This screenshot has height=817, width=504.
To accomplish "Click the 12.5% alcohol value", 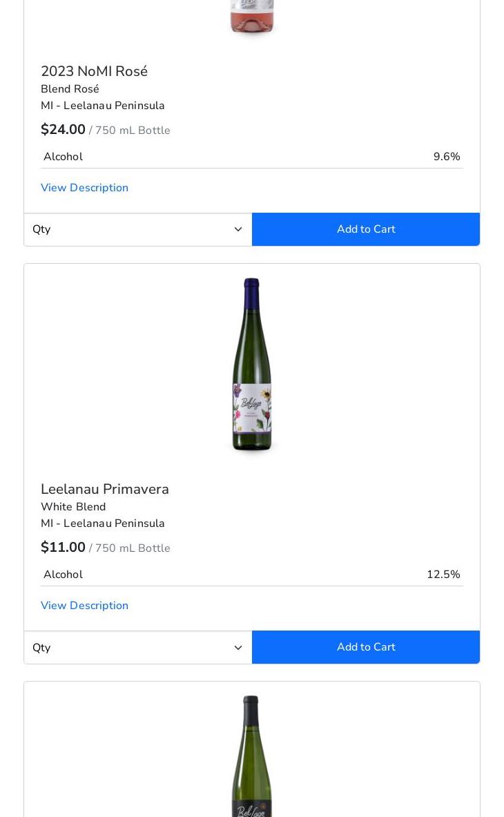I will tap(443, 575).
